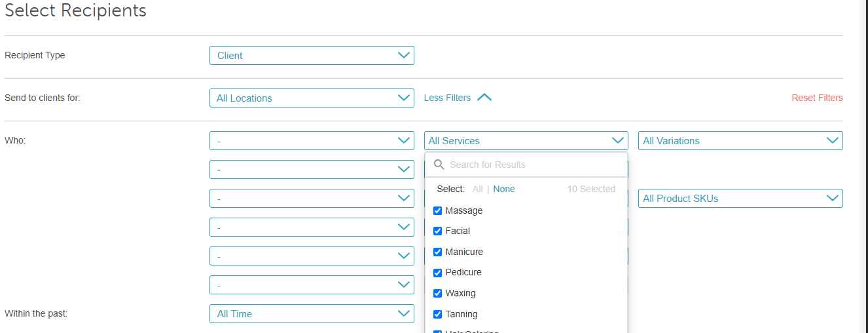Open the All Time dropdown
Screen dimensions: 868x333
pyautogui.click(x=312, y=314)
